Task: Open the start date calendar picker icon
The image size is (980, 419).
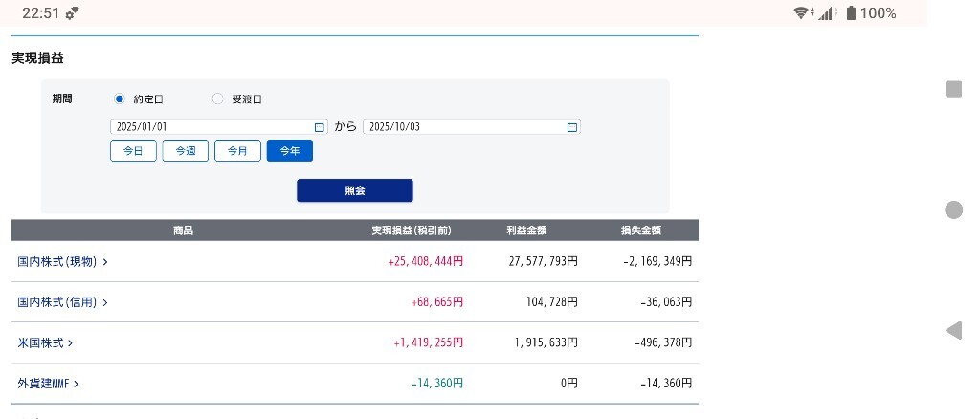Action: (x=320, y=127)
